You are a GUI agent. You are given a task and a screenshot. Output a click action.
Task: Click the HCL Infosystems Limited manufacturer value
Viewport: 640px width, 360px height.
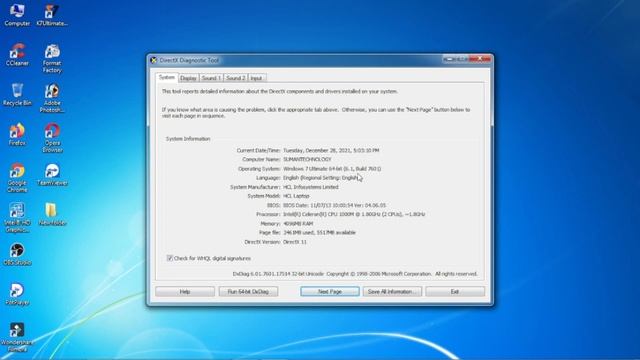coord(311,187)
